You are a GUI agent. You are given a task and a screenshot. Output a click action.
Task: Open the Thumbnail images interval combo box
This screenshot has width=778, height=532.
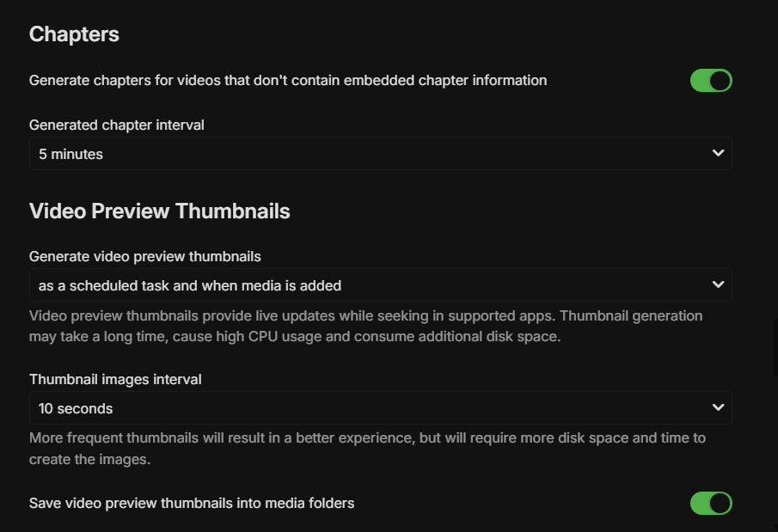click(x=380, y=408)
